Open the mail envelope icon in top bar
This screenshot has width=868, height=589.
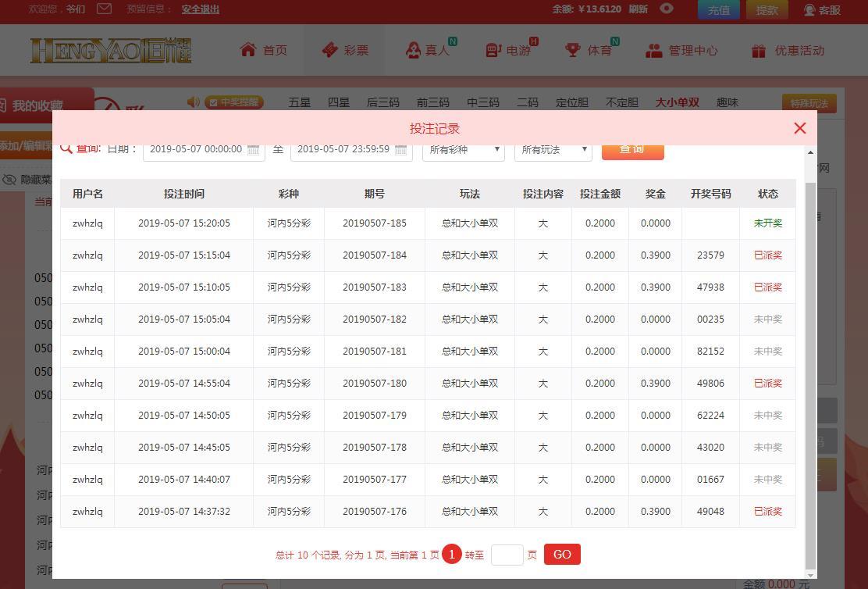pyautogui.click(x=104, y=9)
